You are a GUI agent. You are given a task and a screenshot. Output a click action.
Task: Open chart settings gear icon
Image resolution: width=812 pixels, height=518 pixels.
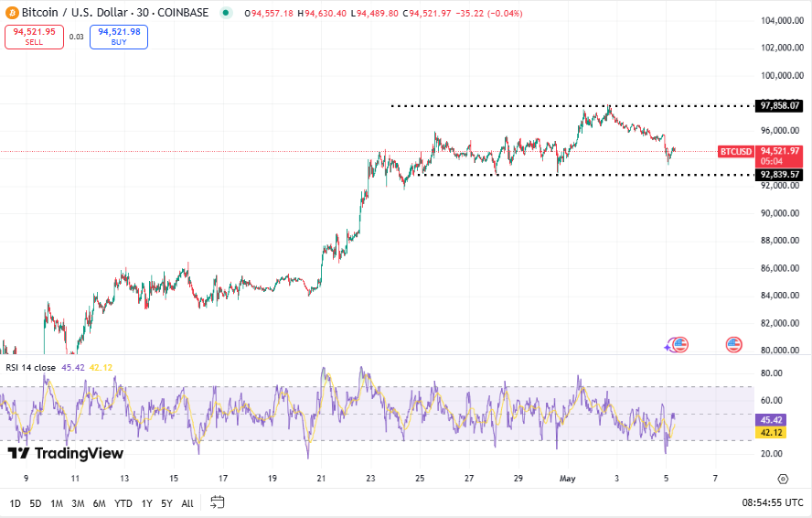[783, 479]
